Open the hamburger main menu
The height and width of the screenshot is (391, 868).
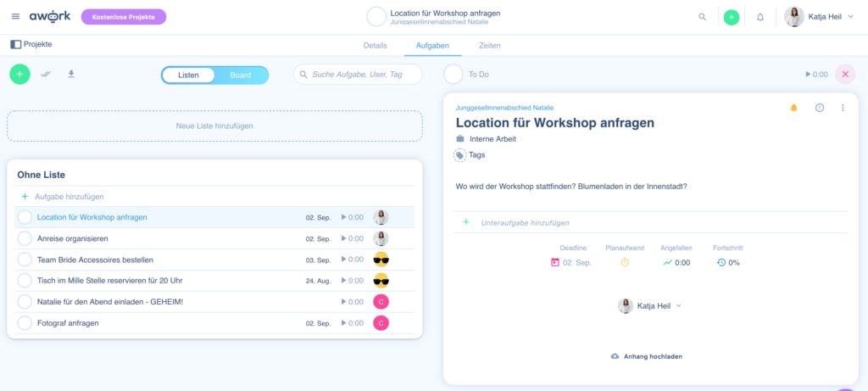15,17
